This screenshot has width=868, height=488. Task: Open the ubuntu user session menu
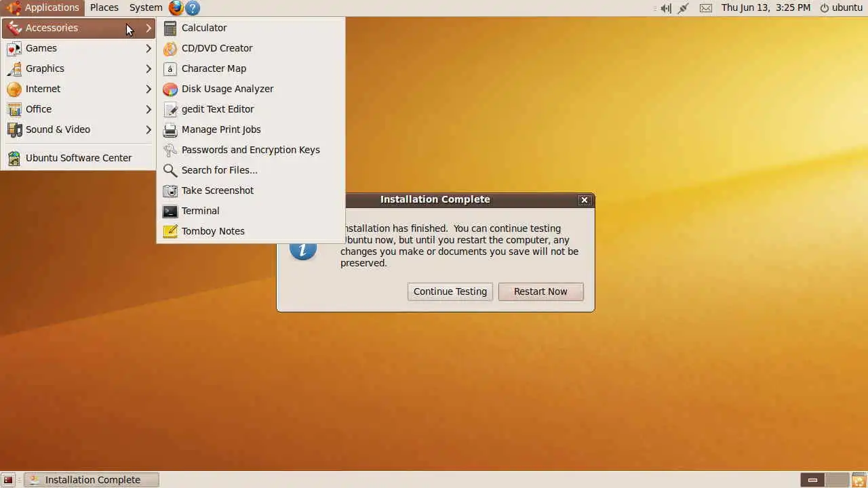[841, 7]
